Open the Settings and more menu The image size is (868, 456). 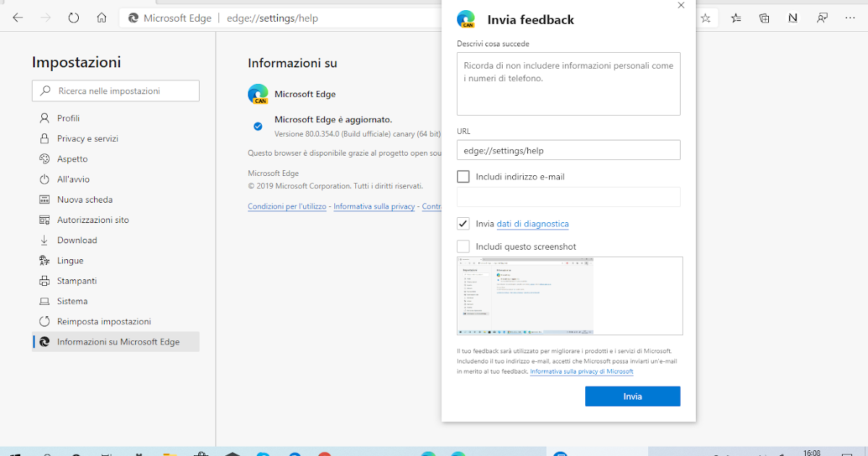[851, 17]
